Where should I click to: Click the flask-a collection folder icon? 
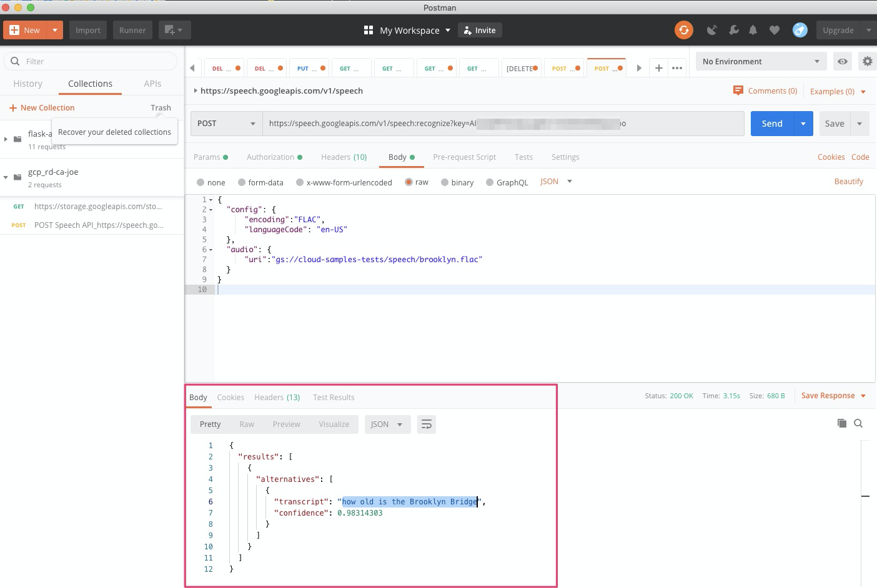click(x=17, y=139)
